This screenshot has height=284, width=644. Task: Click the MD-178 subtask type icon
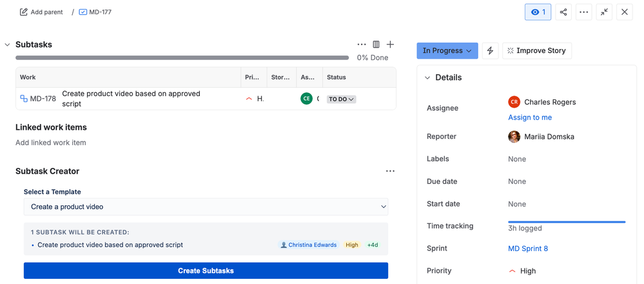[x=24, y=99]
